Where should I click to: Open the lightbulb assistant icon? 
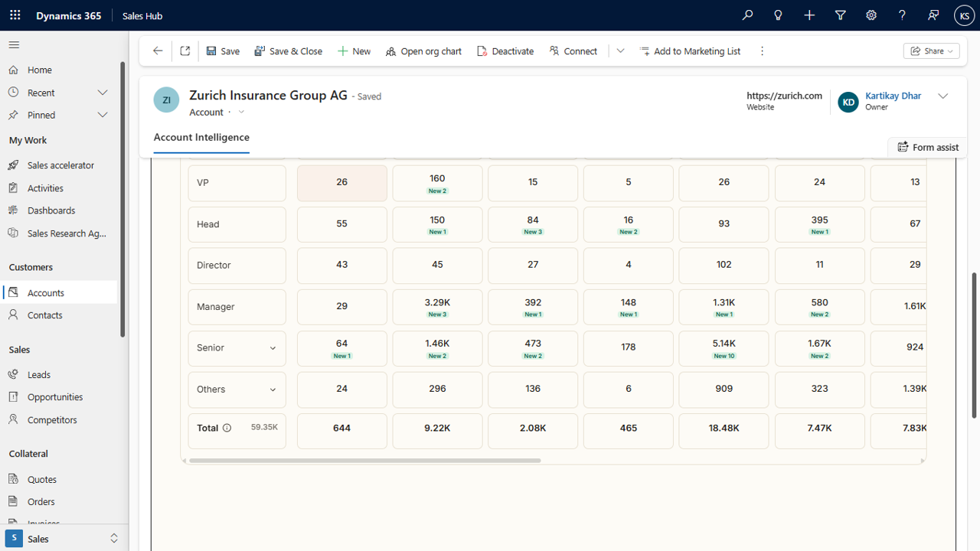click(x=778, y=15)
